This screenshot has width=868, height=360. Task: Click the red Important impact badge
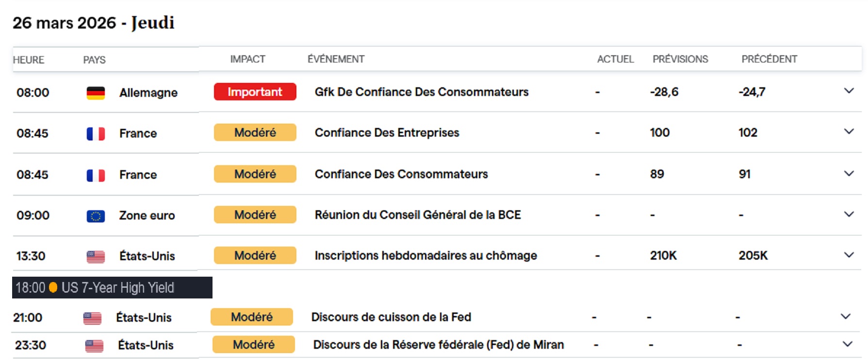pyautogui.click(x=255, y=92)
